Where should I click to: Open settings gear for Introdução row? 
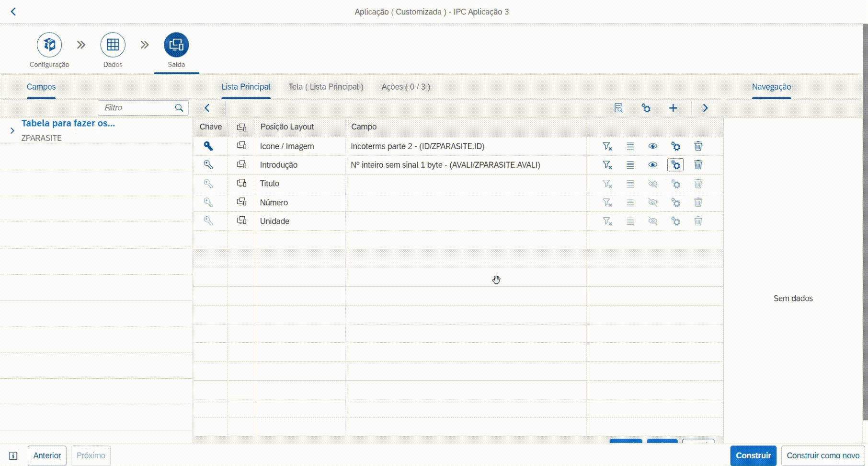(675, 165)
